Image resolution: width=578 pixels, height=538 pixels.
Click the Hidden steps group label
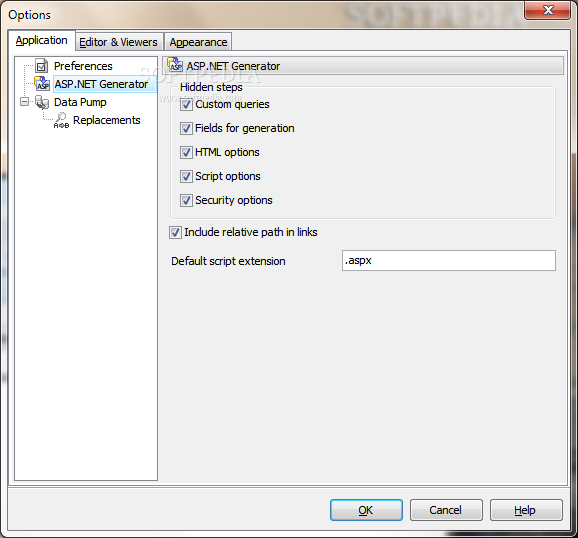(x=211, y=87)
